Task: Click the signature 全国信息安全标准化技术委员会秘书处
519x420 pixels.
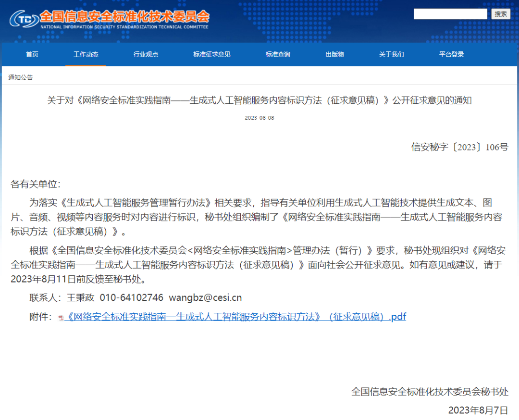Action: 430,392
